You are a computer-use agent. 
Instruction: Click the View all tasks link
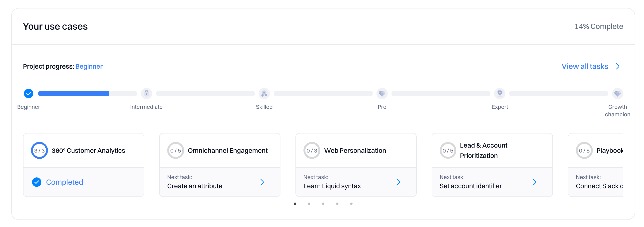coord(585,66)
